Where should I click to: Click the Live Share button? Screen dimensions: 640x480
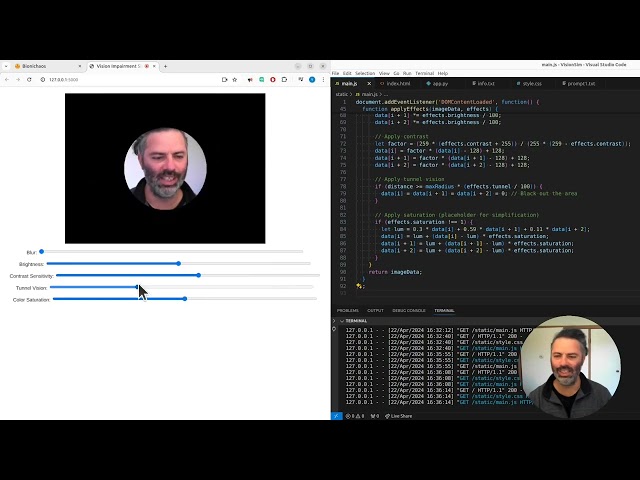point(398,415)
